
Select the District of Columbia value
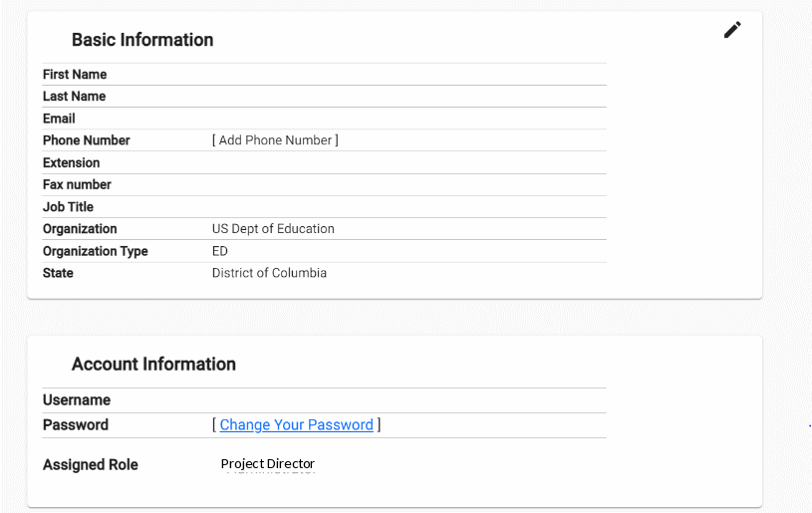[269, 273]
